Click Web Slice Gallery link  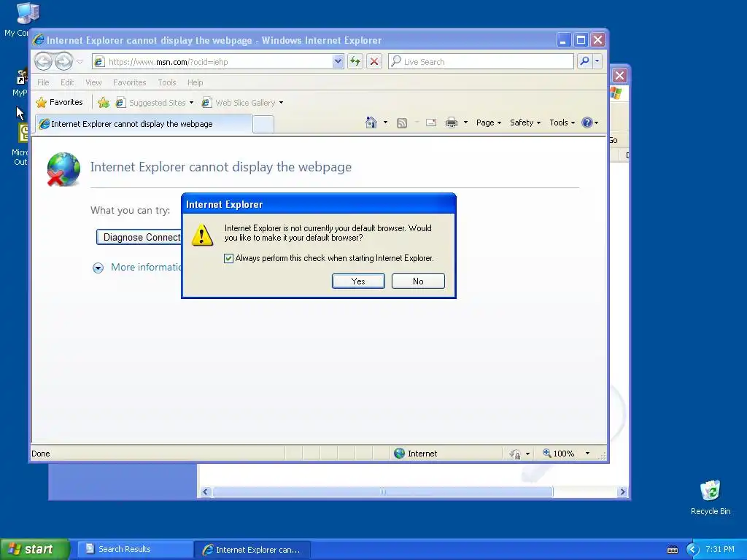coord(239,102)
